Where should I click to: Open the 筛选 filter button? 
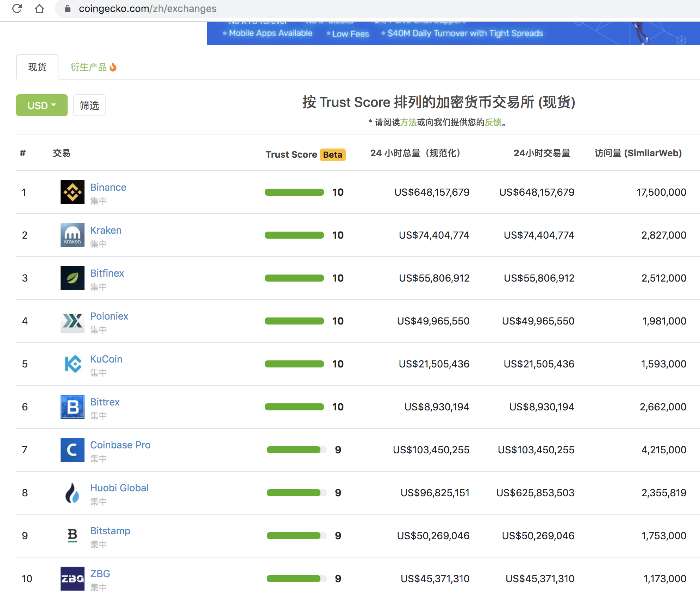point(89,105)
